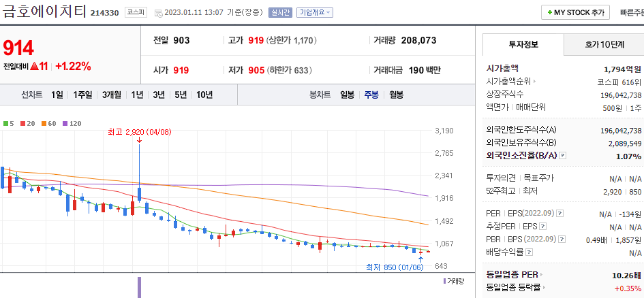Click the arrow beside 시가총액순위
The height and width of the screenshot is (298, 644).
point(535,82)
